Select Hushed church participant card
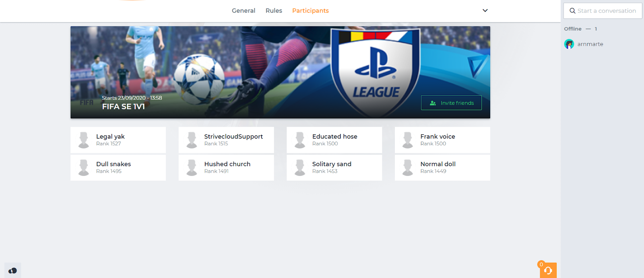 (226, 167)
